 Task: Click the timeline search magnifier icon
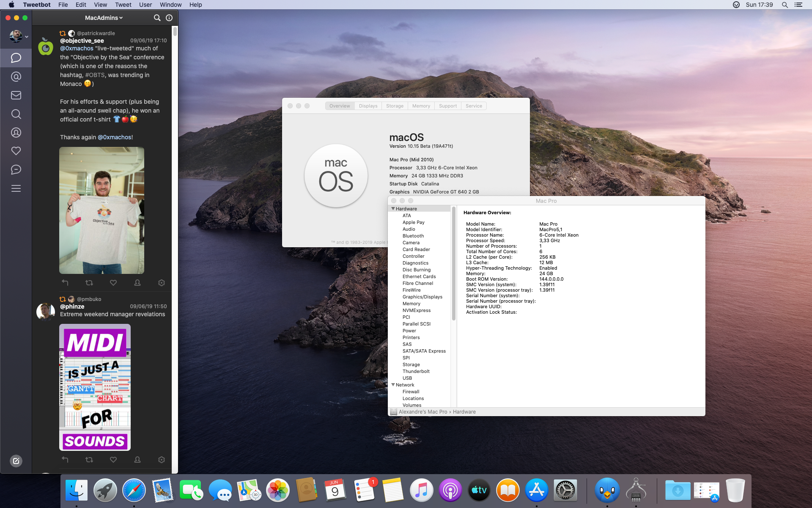click(x=157, y=18)
